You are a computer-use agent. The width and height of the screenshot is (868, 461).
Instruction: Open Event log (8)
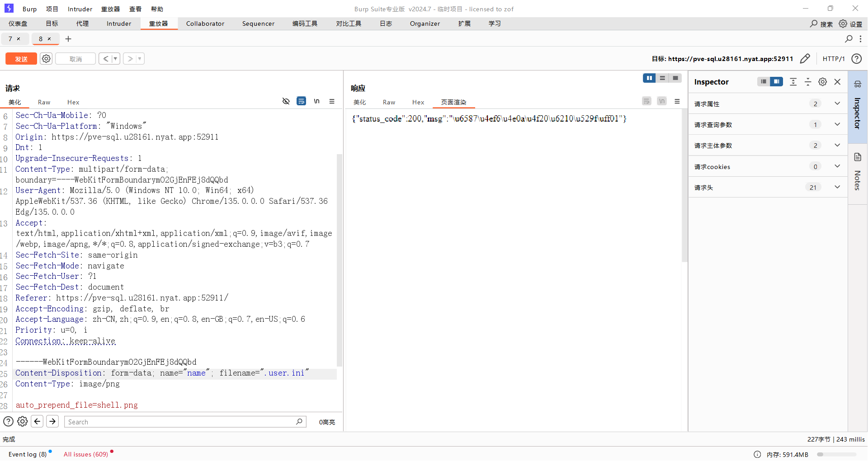[x=28, y=454]
